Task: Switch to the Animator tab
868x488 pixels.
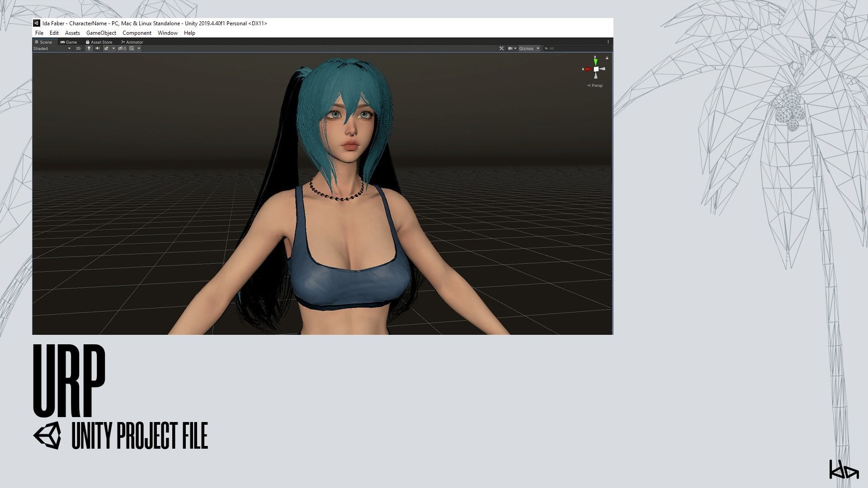Action: tap(132, 42)
